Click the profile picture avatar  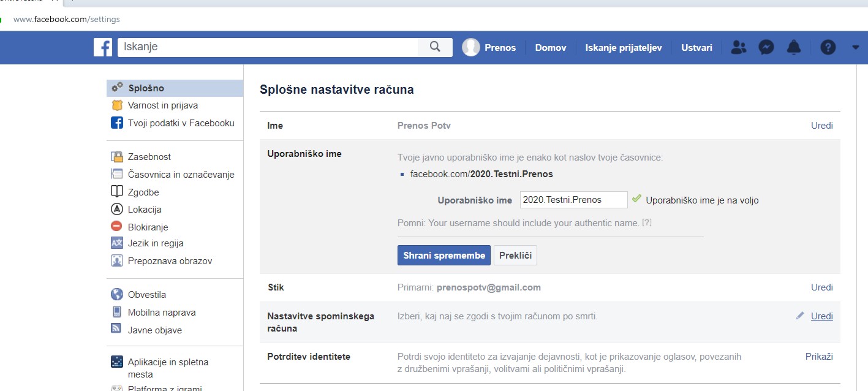coord(471,47)
